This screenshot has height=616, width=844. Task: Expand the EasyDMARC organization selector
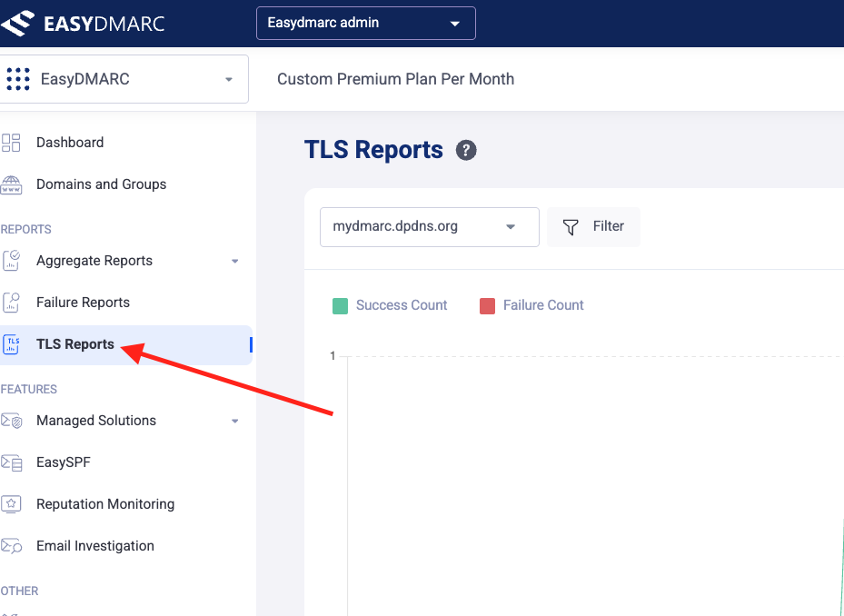pyautogui.click(x=124, y=79)
